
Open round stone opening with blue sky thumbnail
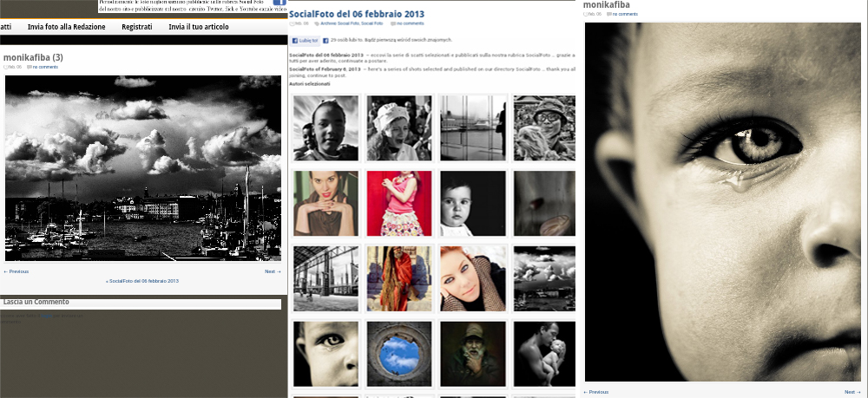pyautogui.click(x=399, y=355)
